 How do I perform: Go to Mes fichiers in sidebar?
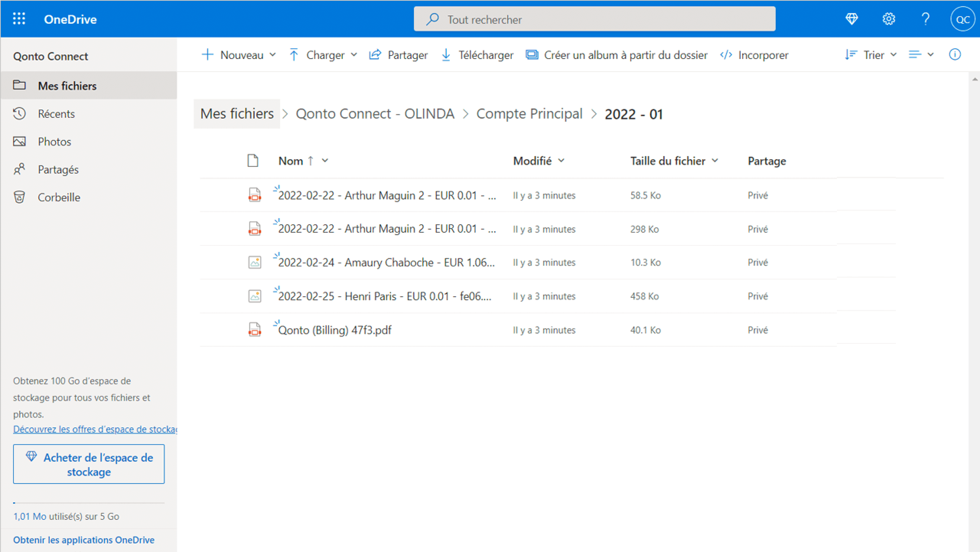click(89, 85)
